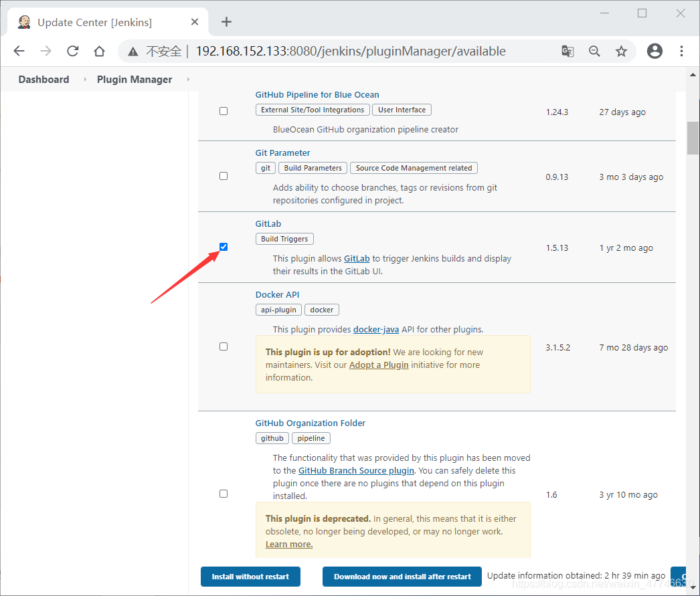The height and width of the screenshot is (596, 700).
Task: Open the Git Parameter plugin link
Action: coord(282,153)
